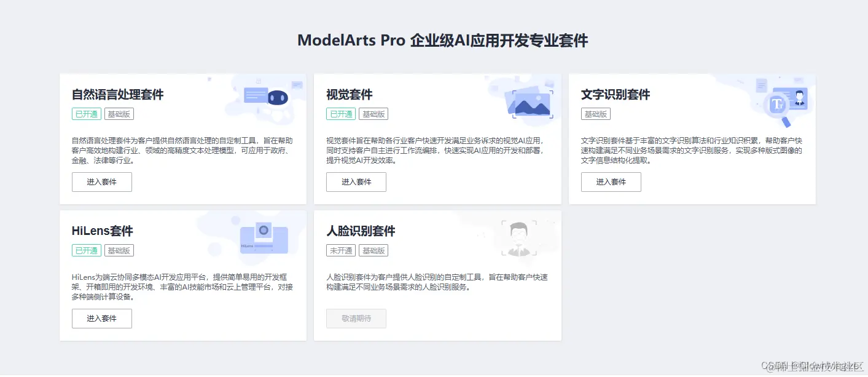Image resolution: width=868 pixels, height=377 pixels.
Task: Click the NLP suite robot head icon
Action: (278, 96)
